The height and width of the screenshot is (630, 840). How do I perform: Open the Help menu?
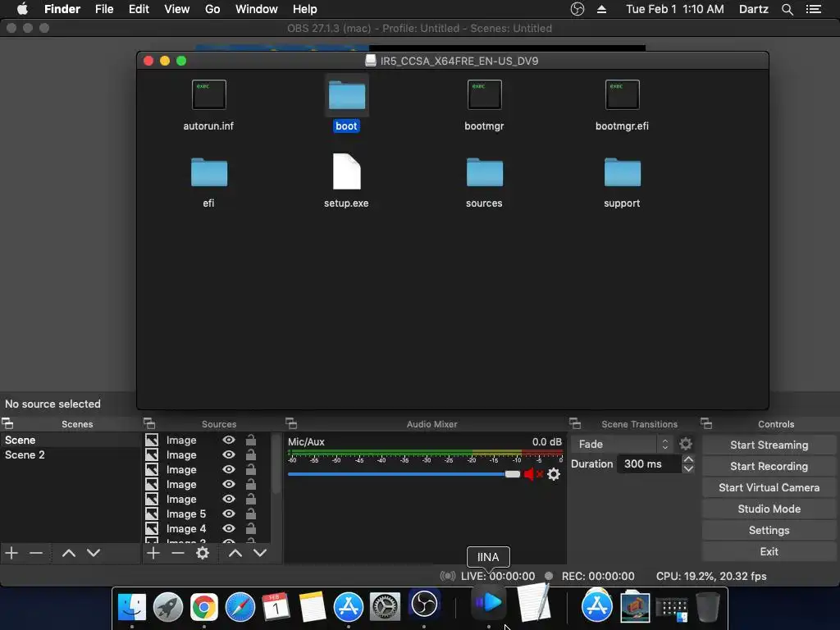coord(305,9)
